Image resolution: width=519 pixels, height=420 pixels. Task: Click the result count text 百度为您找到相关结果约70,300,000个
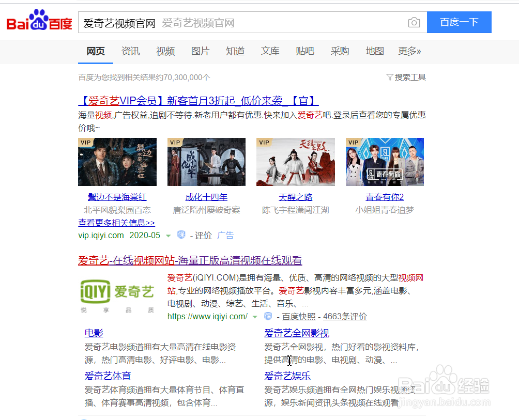pyautogui.click(x=144, y=77)
